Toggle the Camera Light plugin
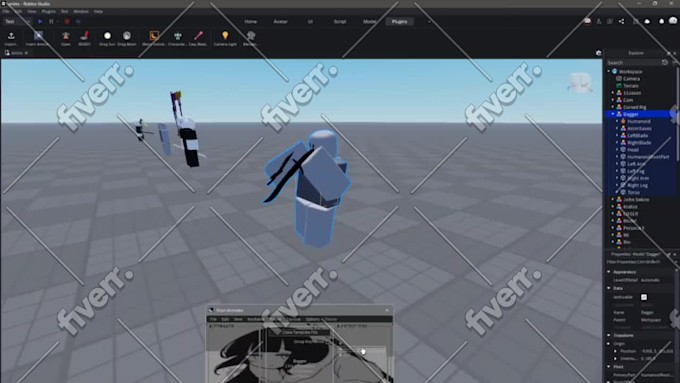This screenshot has width=680, height=383. click(225, 38)
